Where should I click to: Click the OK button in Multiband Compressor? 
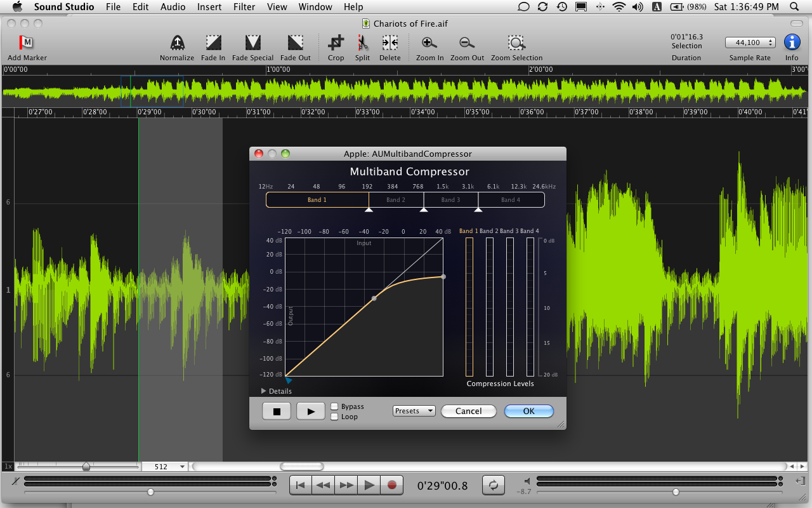[x=528, y=411]
